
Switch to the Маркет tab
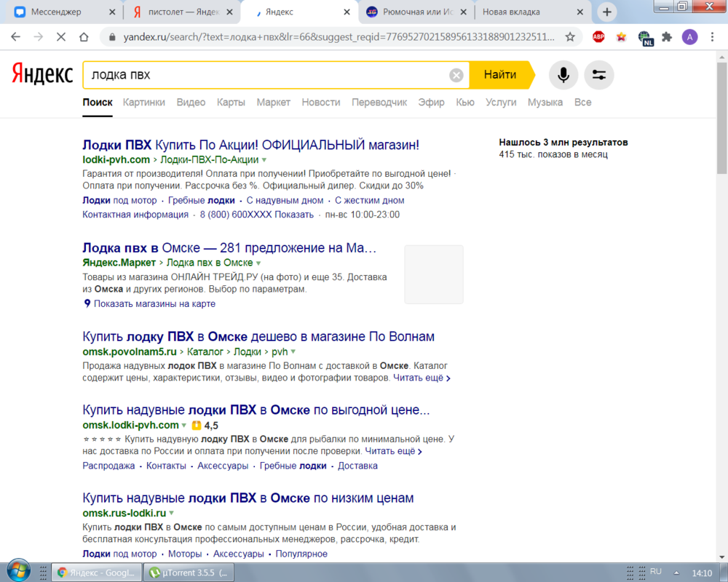tap(274, 102)
